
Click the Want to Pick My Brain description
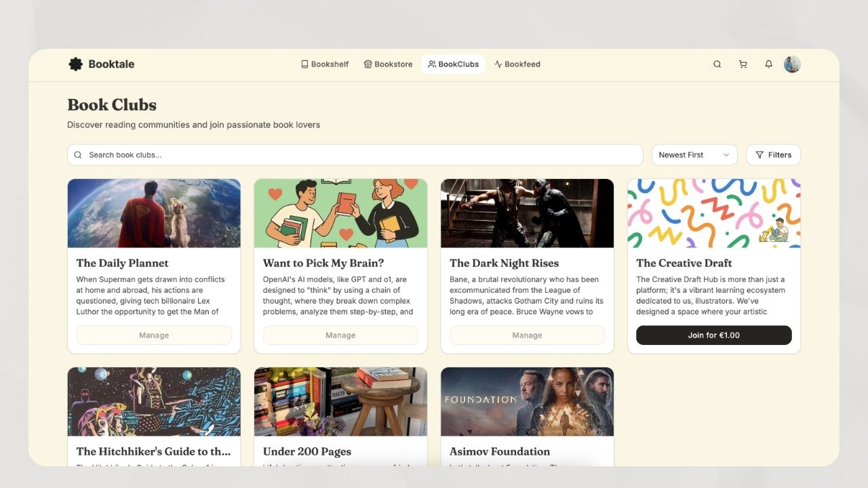tap(338, 296)
